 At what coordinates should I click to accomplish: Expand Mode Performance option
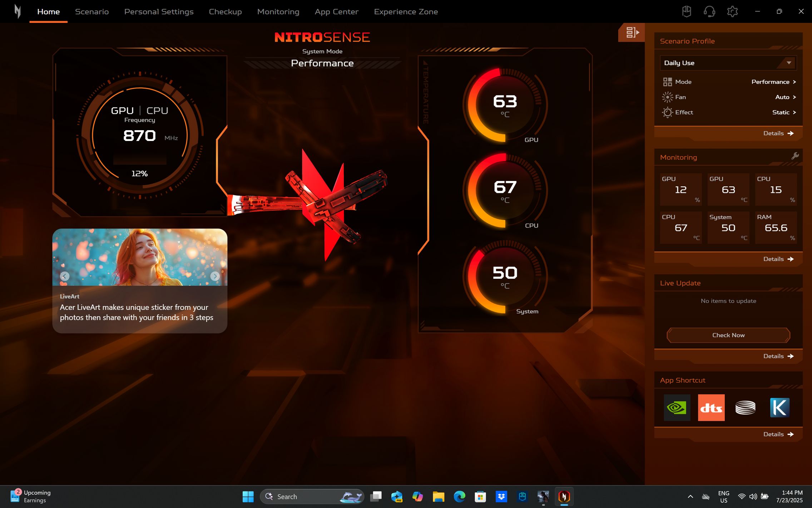[773, 82]
